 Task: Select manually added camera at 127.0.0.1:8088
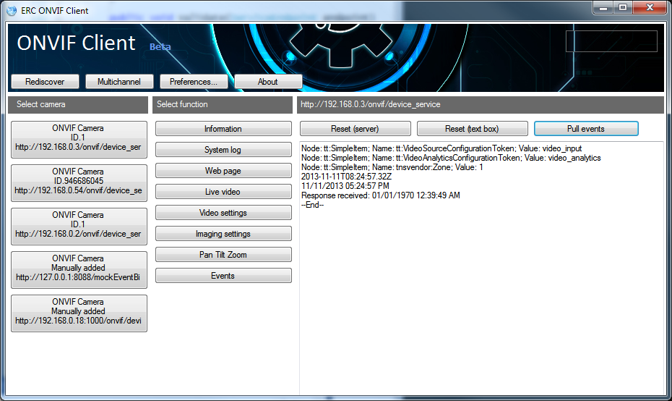79,269
